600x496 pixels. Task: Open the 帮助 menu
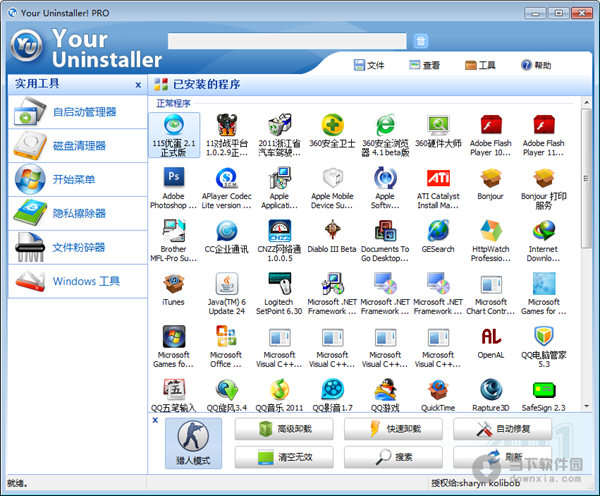(x=536, y=65)
